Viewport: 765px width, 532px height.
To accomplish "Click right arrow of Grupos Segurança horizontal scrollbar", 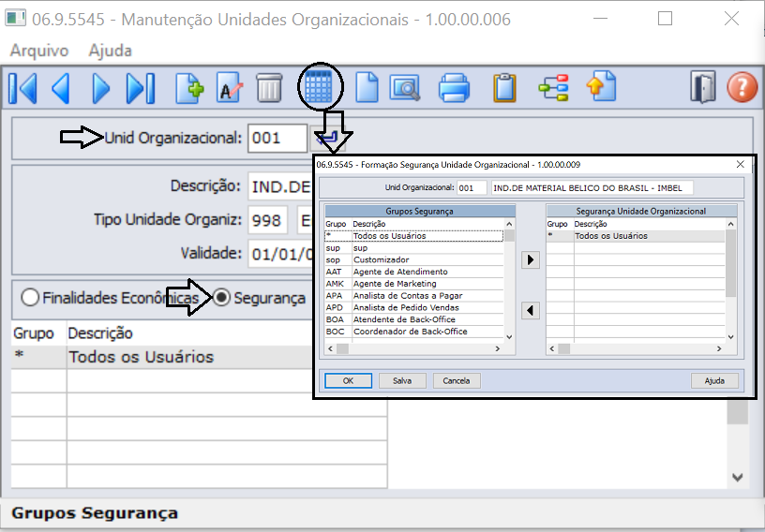I will point(498,348).
